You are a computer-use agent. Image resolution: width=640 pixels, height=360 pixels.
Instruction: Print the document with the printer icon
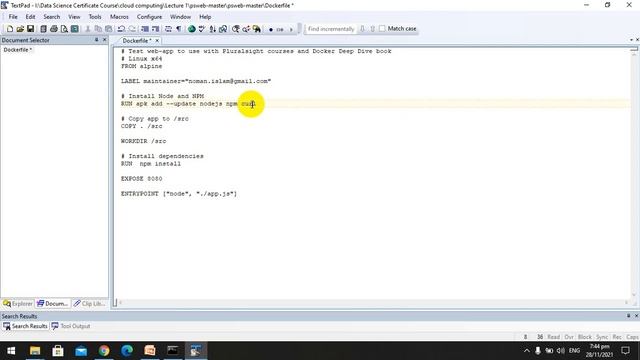coord(53,29)
